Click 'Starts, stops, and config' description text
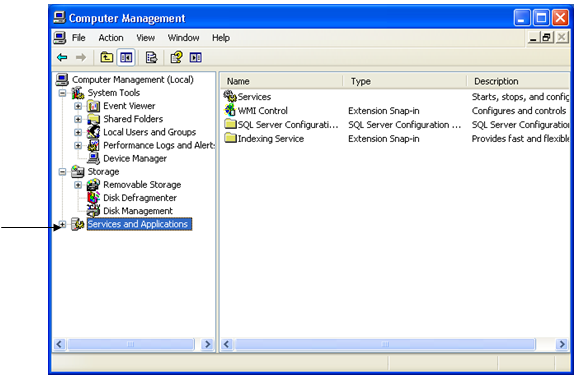Image resolution: width=576 pixels, height=377 pixels. click(520, 97)
